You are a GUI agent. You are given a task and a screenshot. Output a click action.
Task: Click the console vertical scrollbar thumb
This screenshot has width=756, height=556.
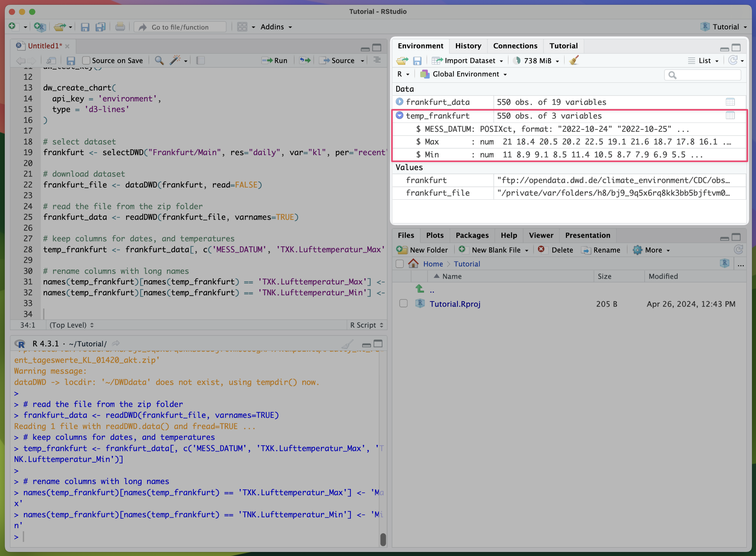(x=383, y=539)
